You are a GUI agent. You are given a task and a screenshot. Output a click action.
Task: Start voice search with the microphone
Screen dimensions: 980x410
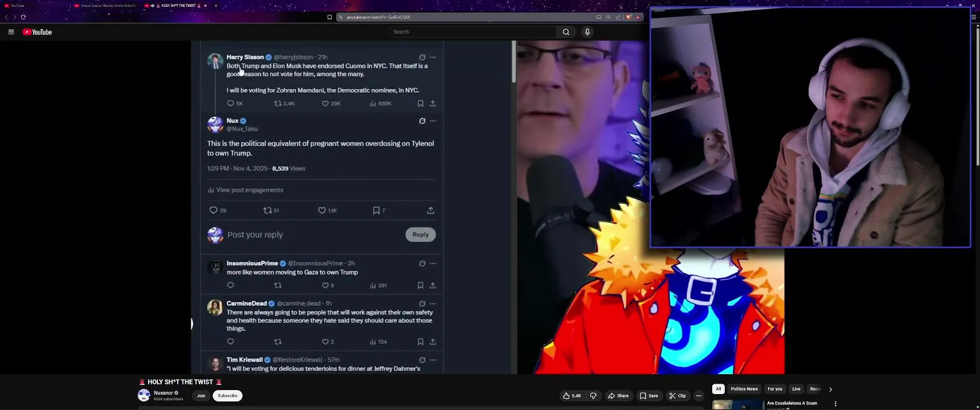587,32
